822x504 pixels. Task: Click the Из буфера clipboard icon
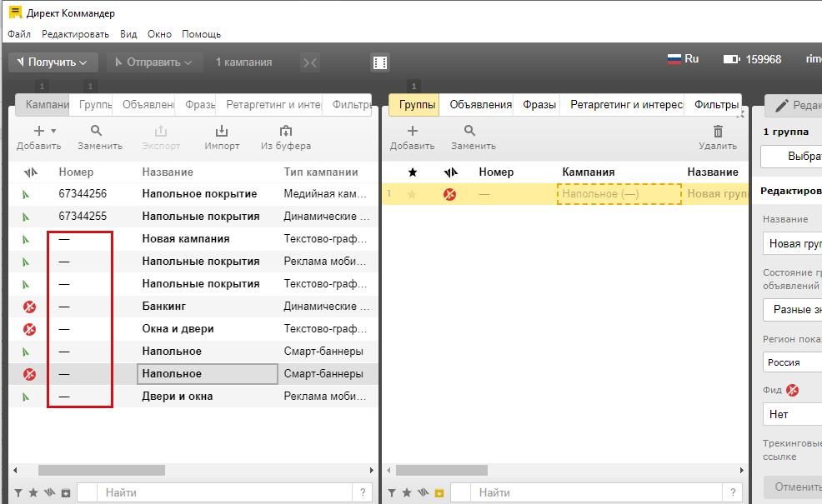click(x=286, y=131)
